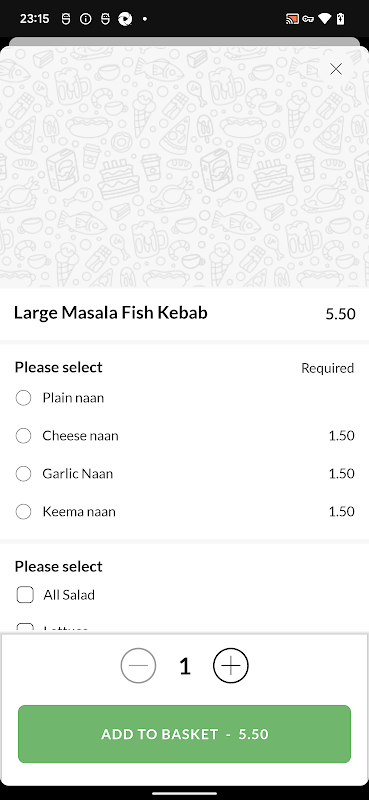Open the cast screen status icon
Viewport: 369px width, 800px height.
[x=292, y=19]
